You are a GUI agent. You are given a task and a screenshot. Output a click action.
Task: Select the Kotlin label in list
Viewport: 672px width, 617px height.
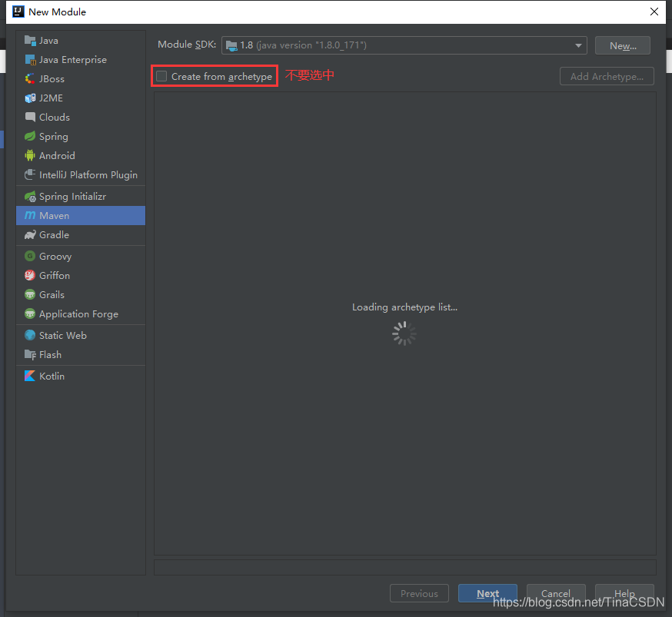coord(52,376)
